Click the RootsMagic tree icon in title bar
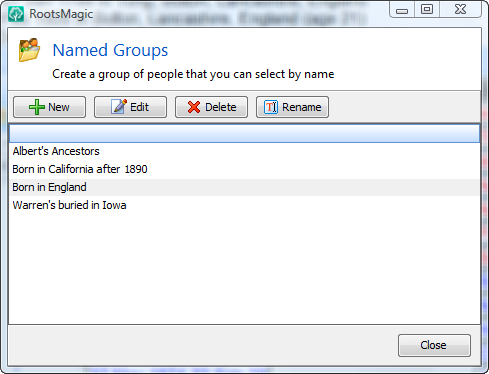This screenshot has width=489, height=374. (x=16, y=14)
